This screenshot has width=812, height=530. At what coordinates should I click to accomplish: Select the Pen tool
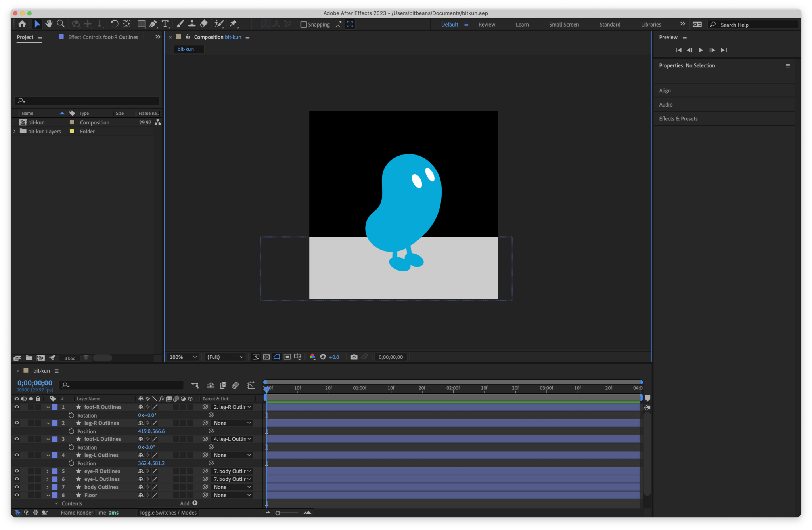(x=153, y=24)
